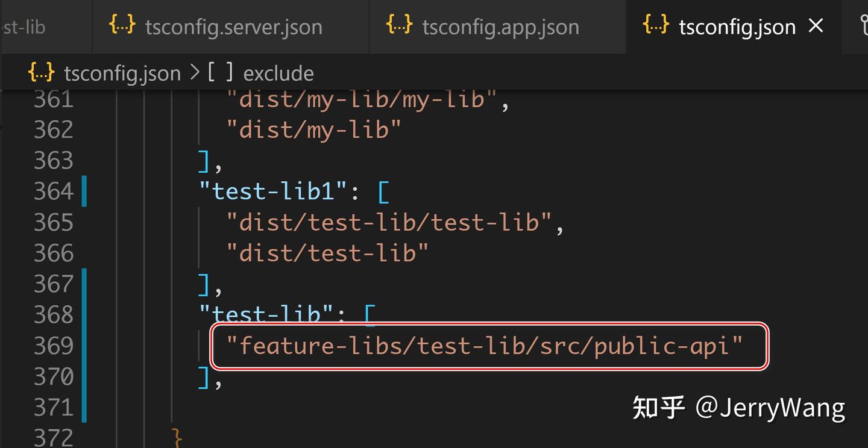Click the "dist/test-lib/test-lib" string
This screenshot has width=868, height=448.
(x=389, y=222)
